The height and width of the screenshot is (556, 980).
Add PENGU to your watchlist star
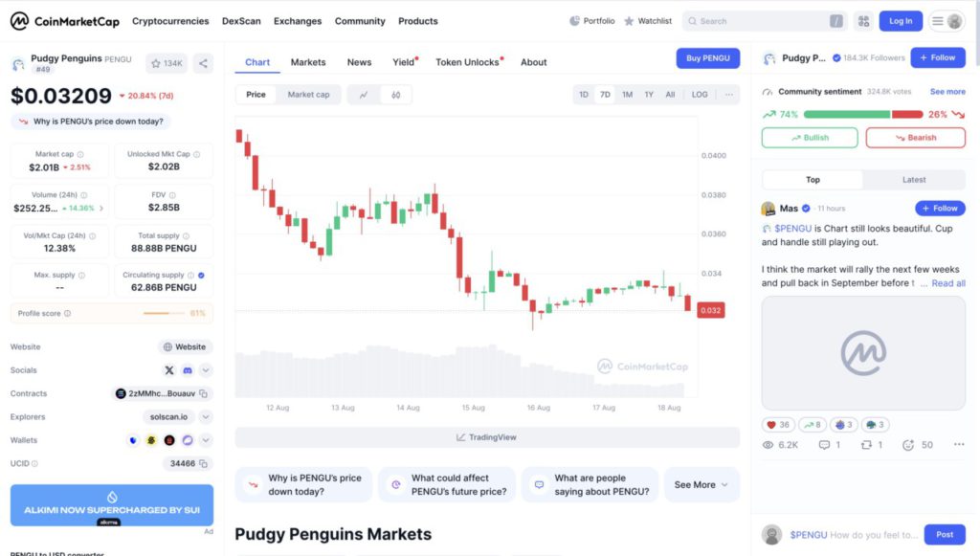pyautogui.click(x=156, y=62)
